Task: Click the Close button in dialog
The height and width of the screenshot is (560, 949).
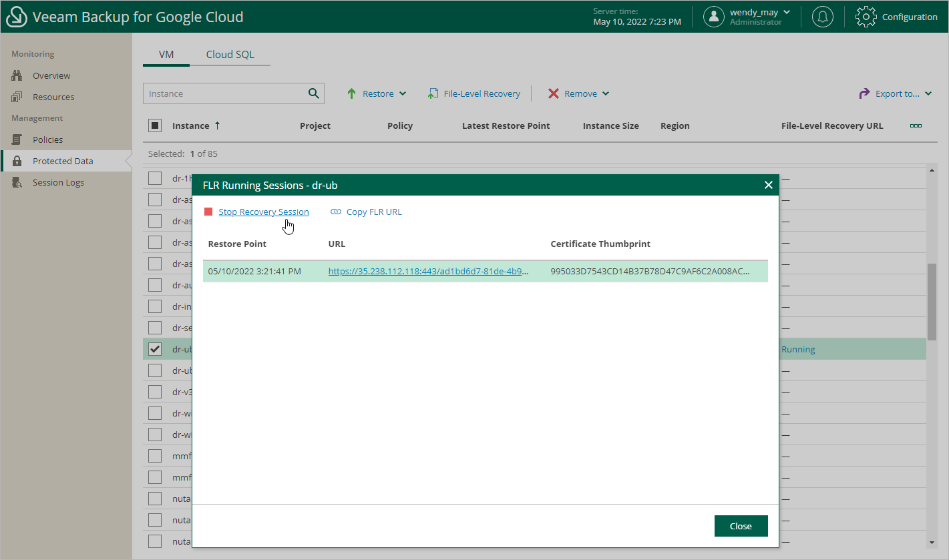Action: click(x=741, y=526)
